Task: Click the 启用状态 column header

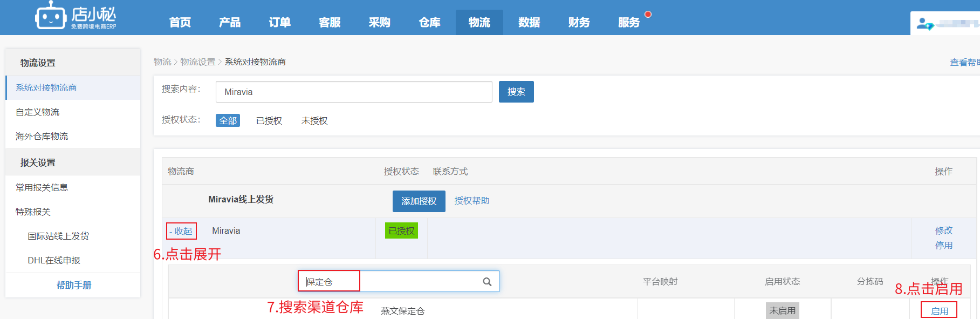Action: point(783,282)
